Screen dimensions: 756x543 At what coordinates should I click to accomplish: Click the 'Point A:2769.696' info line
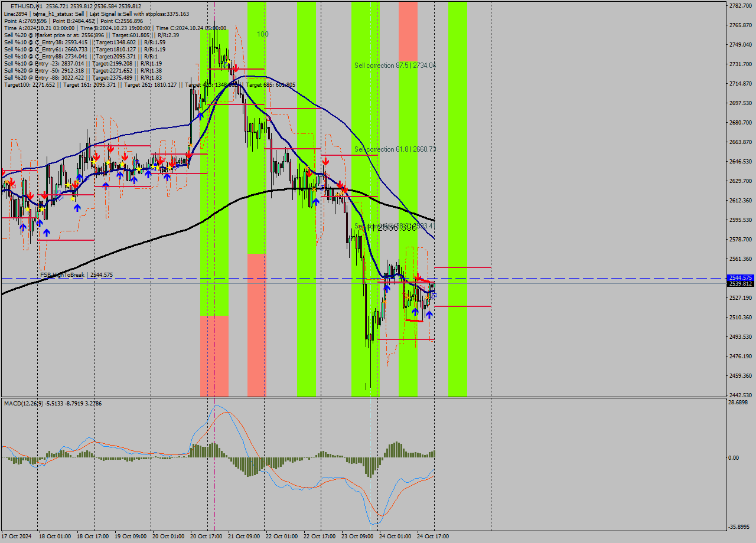(x=74, y=21)
